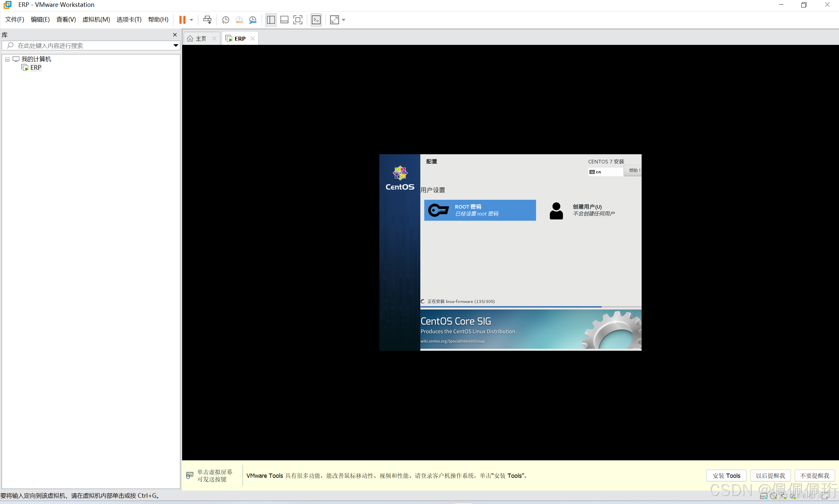This screenshot has width=839, height=504.
Task: Take a snapshot using the clock icon
Action: (x=225, y=20)
